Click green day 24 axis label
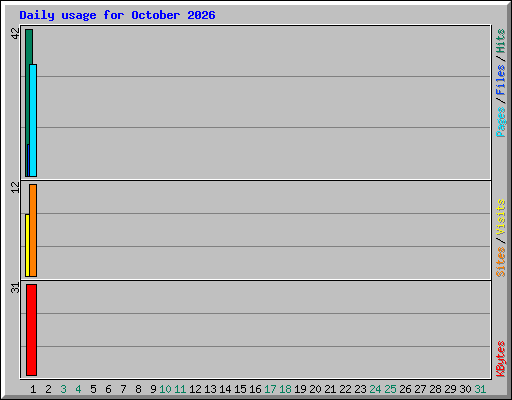 click(375, 389)
